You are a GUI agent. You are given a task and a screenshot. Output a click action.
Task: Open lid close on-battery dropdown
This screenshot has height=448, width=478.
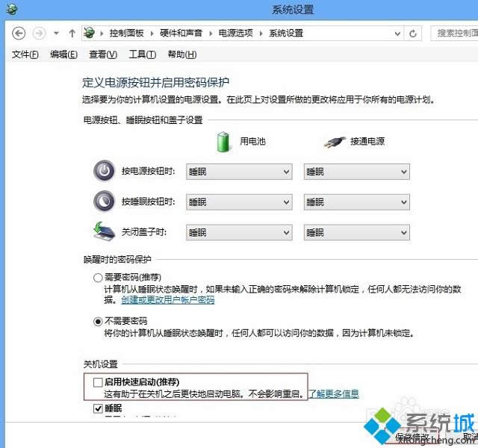239,232
